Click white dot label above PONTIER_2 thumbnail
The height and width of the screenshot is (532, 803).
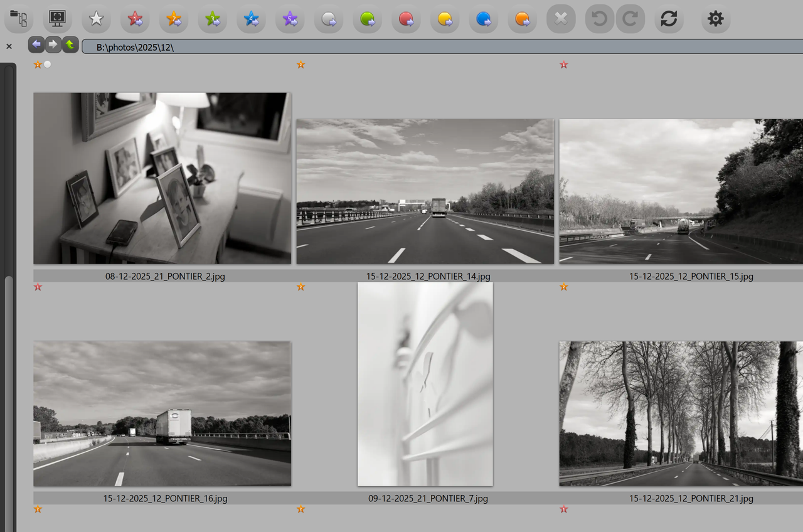(47, 65)
